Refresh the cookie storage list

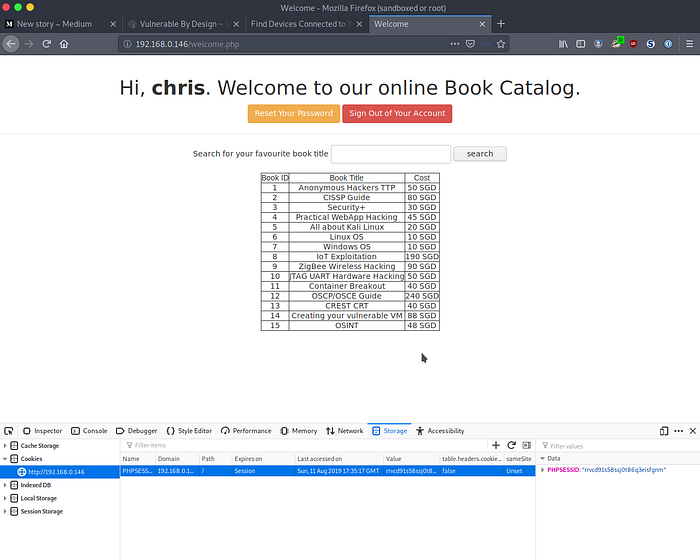511,445
